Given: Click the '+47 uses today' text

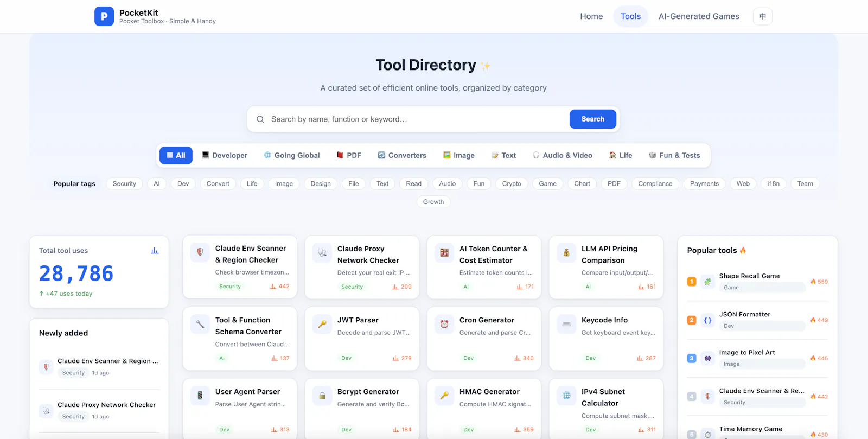Looking at the screenshot, I should (x=66, y=294).
